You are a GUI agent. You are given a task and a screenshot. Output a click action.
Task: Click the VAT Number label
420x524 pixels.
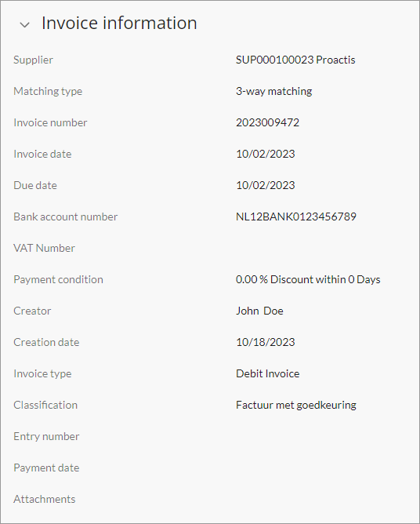click(x=44, y=248)
